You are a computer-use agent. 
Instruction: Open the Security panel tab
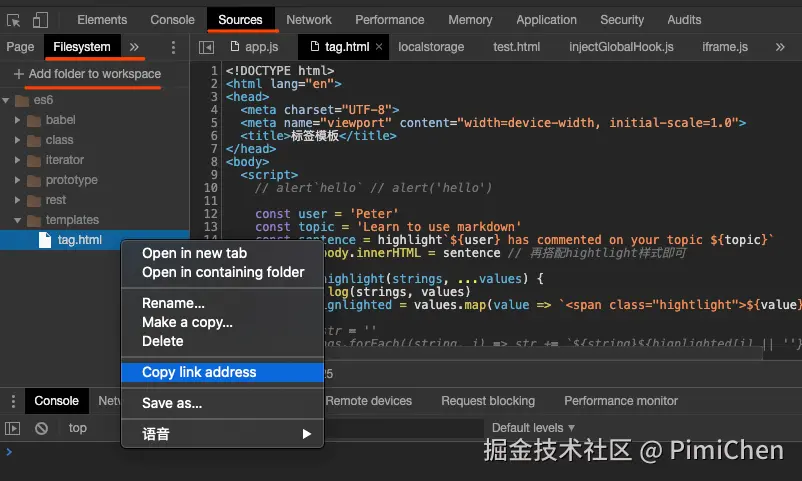(x=622, y=20)
